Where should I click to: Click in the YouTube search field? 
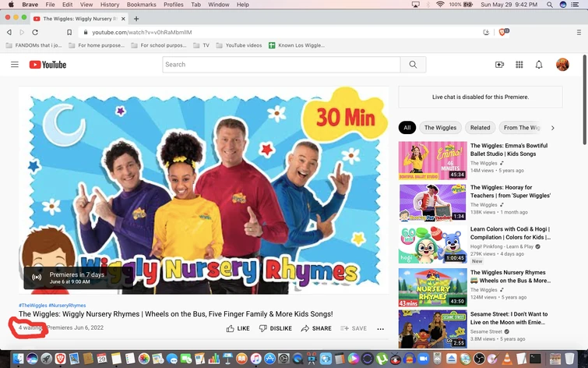tap(281, 65)
